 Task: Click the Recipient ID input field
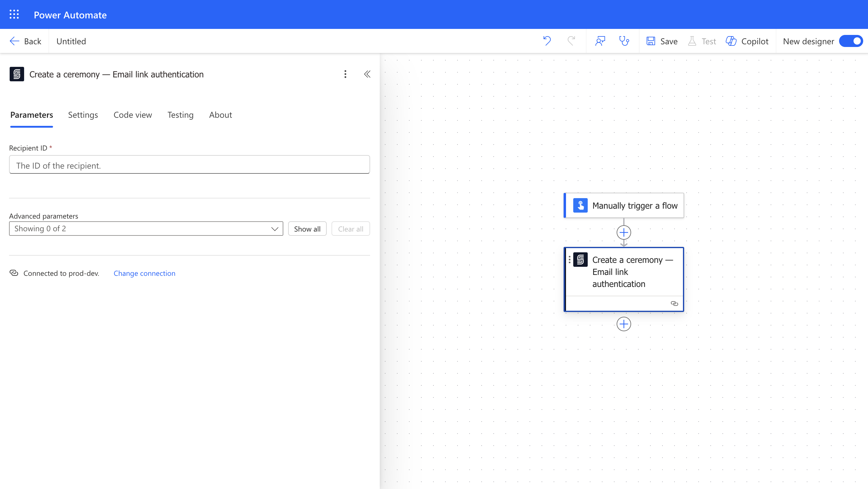pyautogui.click(x=189, y=165)
